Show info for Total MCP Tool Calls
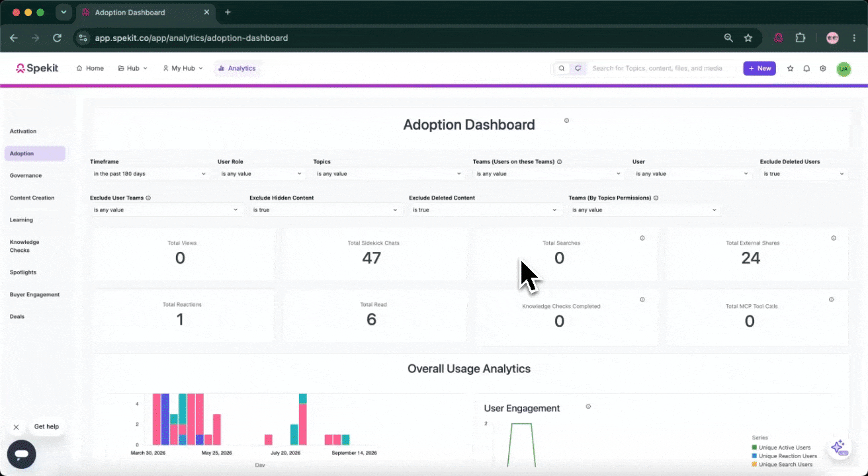Viewport: 868px width, 476px height. pyautogui.click(x=831, y=299)
